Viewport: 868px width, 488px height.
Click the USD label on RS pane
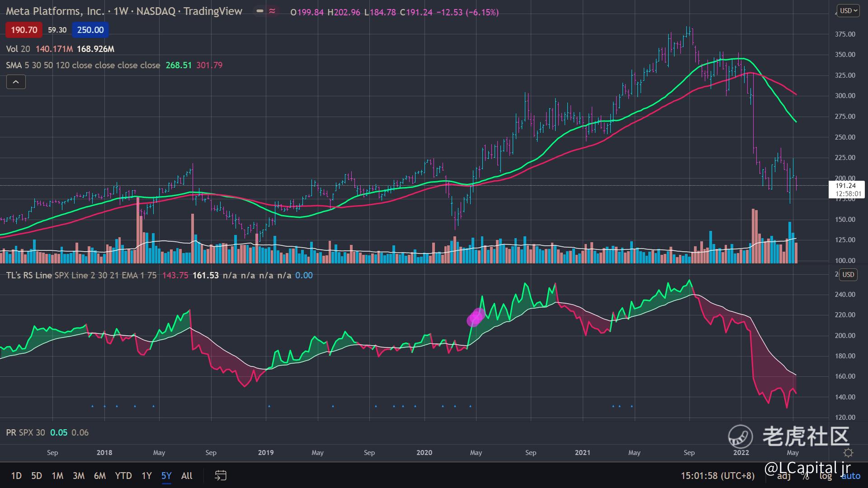pyautogui.click(x=848, y=275)
